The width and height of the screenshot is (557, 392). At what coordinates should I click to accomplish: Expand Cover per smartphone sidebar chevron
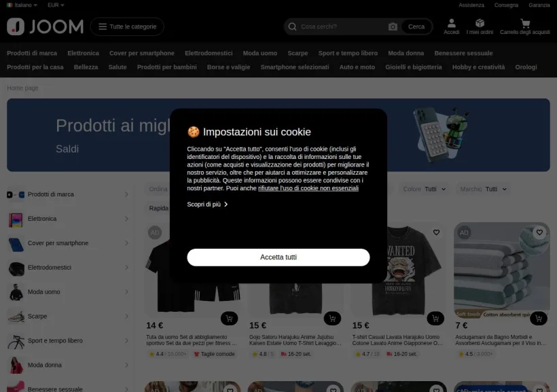(126, 243)
